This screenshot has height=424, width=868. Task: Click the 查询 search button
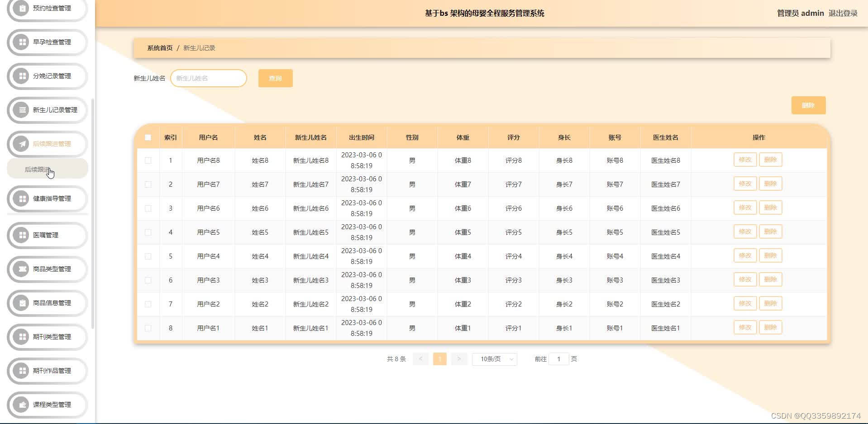275,78
